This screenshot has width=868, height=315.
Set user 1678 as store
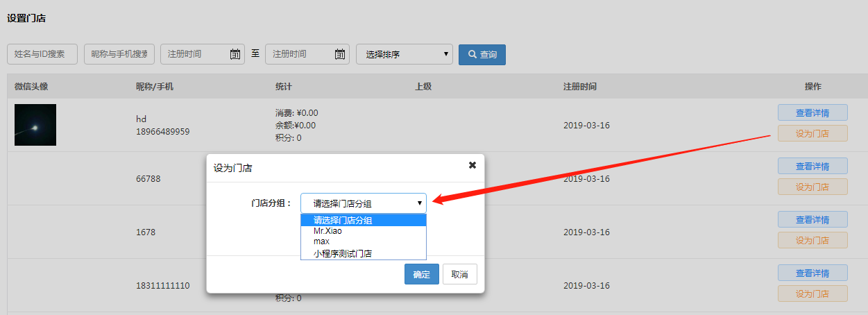812,240
